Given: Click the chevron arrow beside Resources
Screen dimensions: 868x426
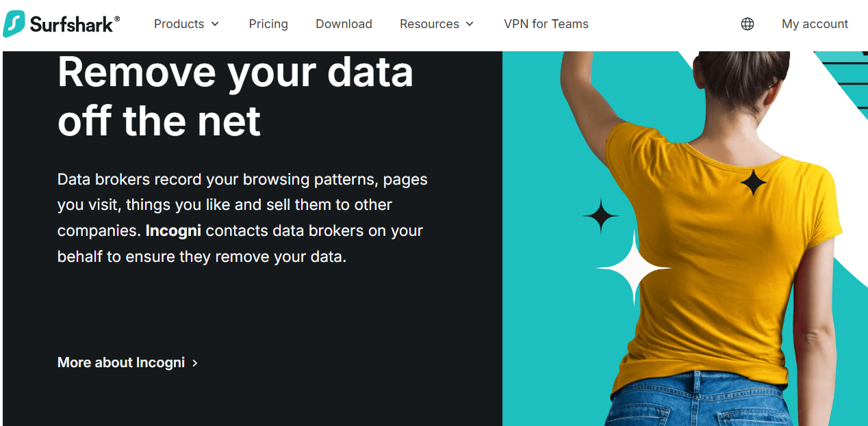Looking at the screenshot, I should point(470,24).
